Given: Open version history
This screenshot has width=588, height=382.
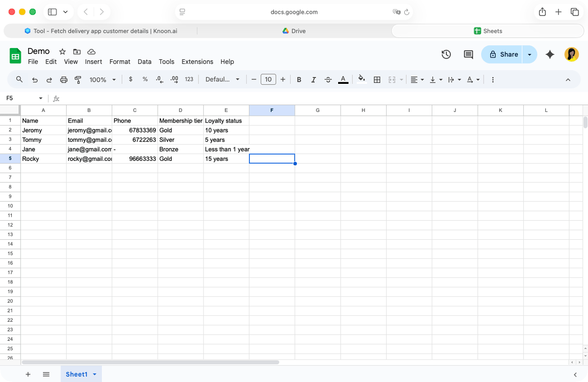Looking at the screenshot, I should [446, 54].
